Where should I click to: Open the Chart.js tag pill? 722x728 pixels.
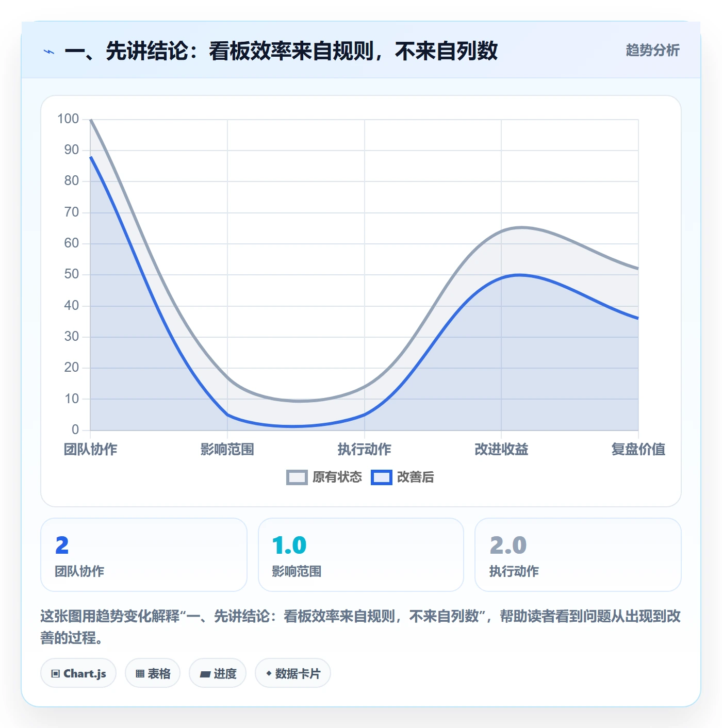[78, 673]
